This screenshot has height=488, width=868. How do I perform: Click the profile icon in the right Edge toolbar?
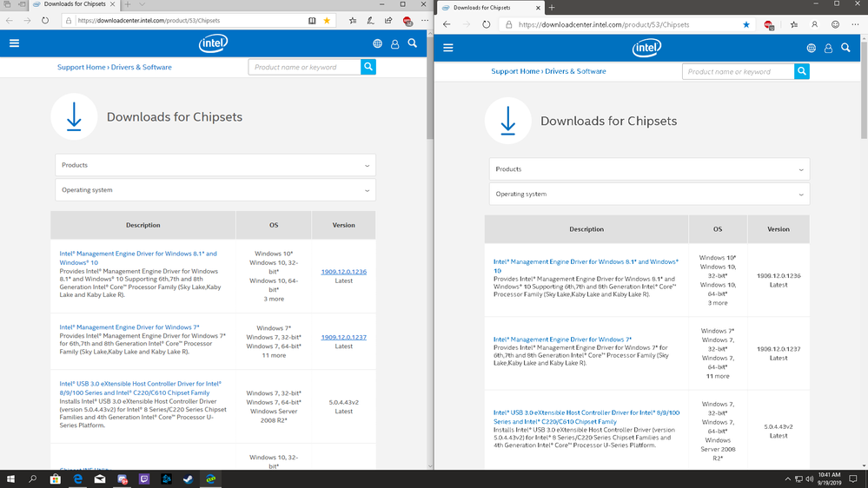[x=814, y=24]
